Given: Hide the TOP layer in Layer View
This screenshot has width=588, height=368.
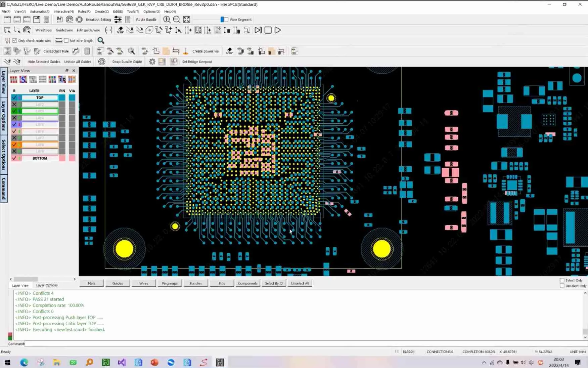Looking at the screenshot, I should pyautogui.click(x=14, y=97).
